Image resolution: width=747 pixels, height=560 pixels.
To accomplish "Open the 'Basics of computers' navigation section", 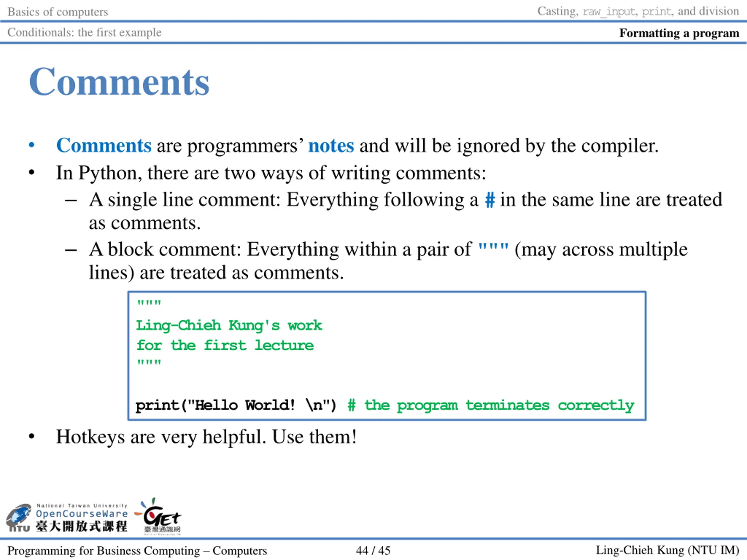I will point(58,12).
